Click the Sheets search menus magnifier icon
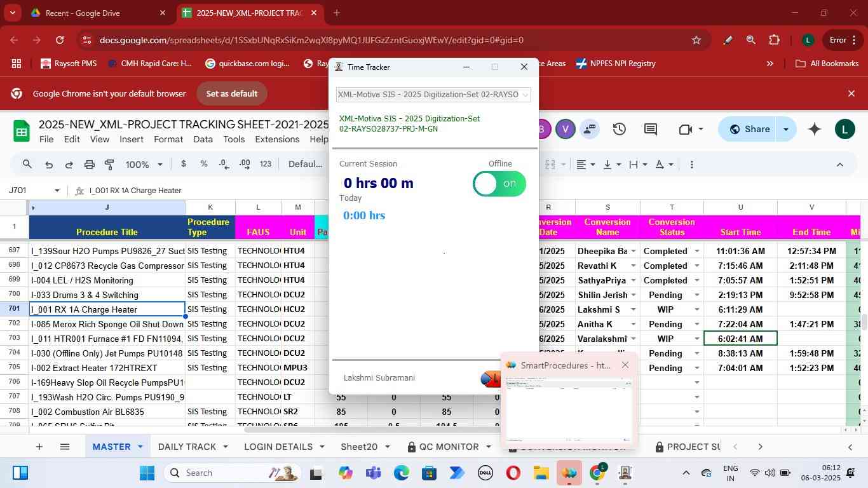Screen dimensions: 868x488 (x=27, y=164)
